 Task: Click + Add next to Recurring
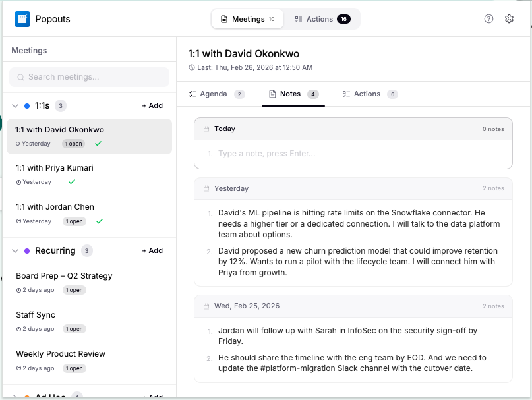(152, 251)
